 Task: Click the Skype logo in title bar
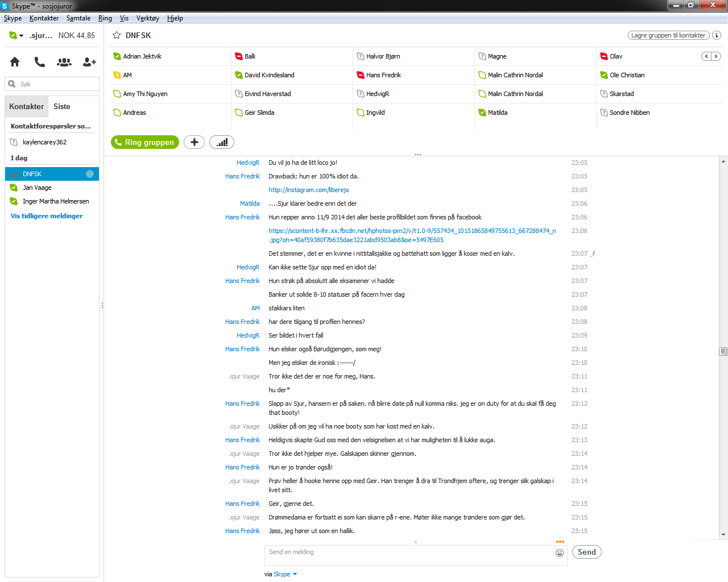point(5,6)
